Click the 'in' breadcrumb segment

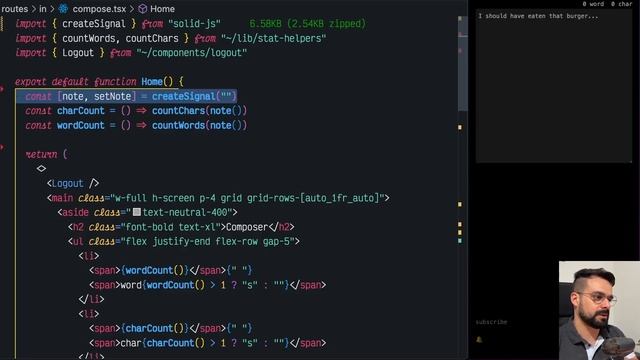[x=43, y=9]
